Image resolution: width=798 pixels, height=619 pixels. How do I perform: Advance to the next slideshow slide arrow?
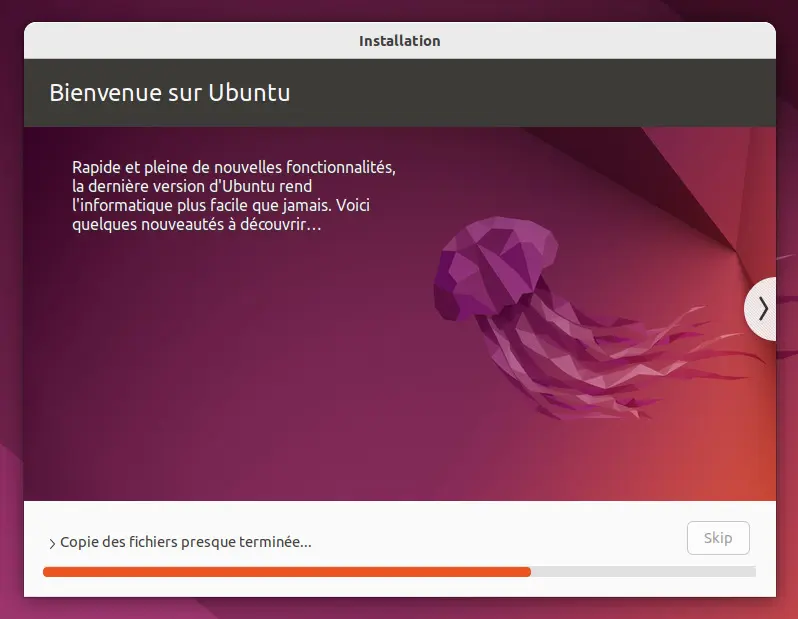point(761,308)
